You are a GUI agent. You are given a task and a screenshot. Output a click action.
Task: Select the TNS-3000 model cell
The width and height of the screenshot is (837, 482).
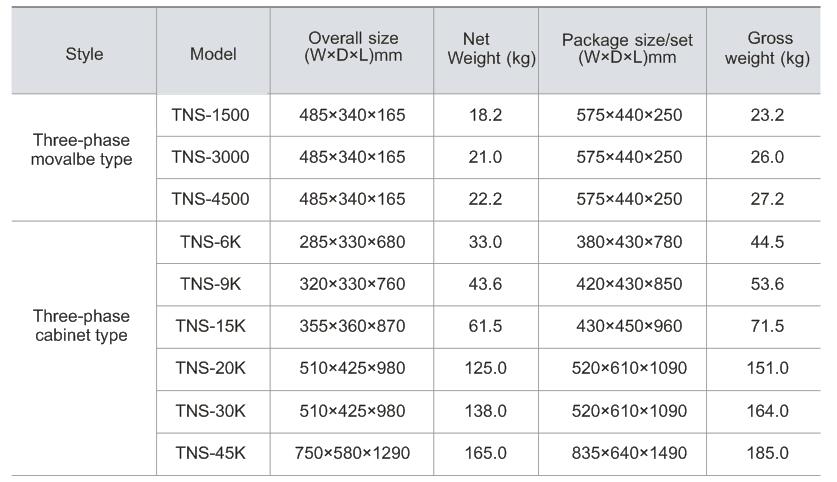pos(210,157)
